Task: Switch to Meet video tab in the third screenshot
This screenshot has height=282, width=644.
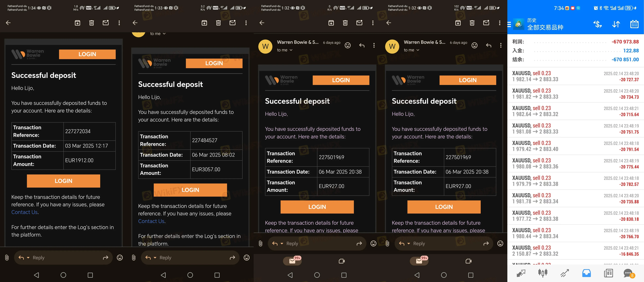Action: click(341, 261)
